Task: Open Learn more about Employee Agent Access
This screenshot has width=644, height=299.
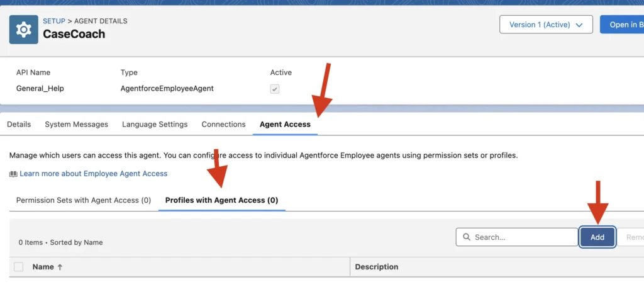Action: [93, 174]
